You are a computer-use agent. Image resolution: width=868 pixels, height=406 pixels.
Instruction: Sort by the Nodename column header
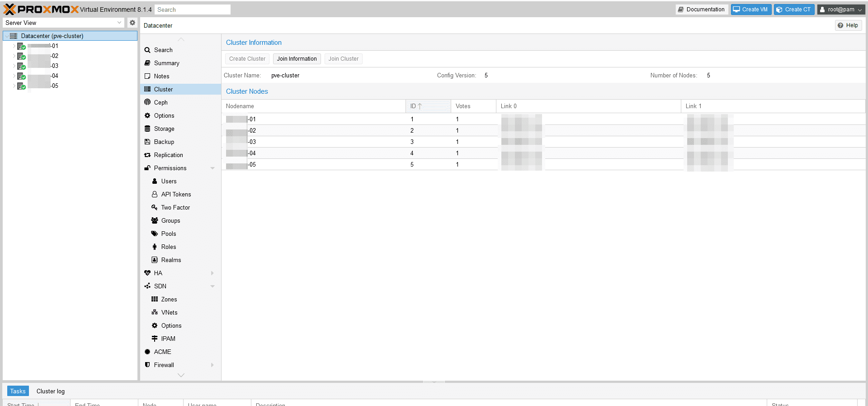[313, 106]
